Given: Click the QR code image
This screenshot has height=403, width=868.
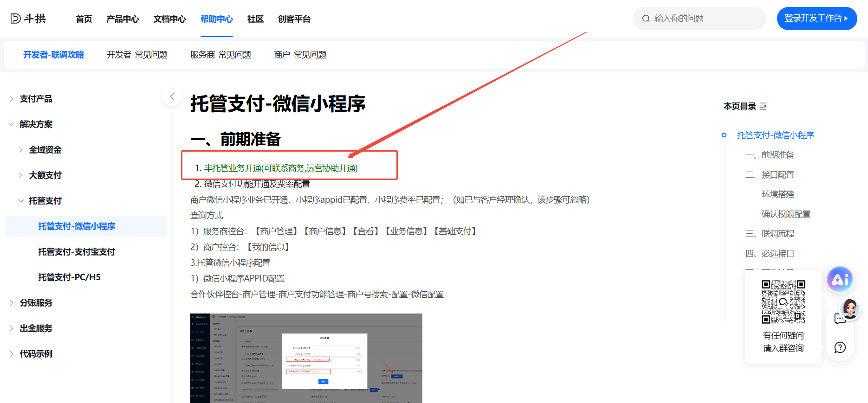Looking at the screenshot, I should pos(783,301).
